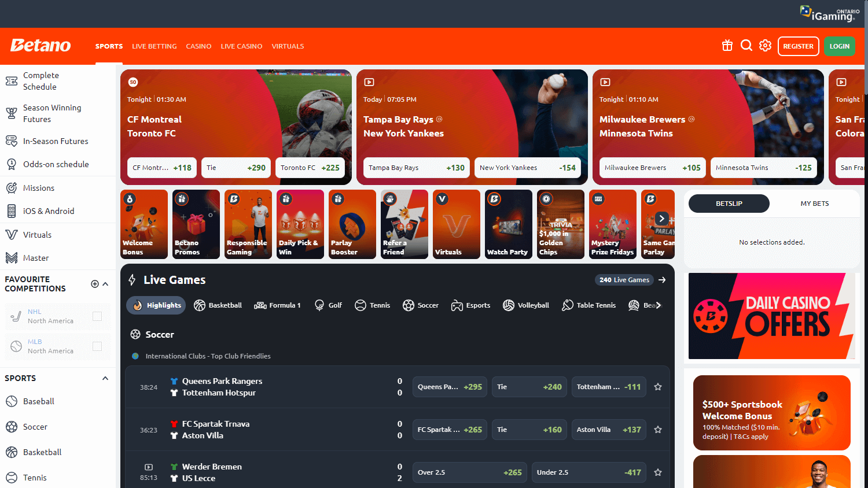Show more sport filters chevron
Image resolution: width=868 pixels, height=488 pixels.
[x=659, y=305]
